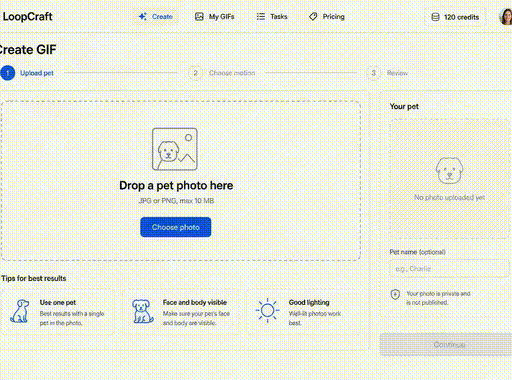Click the puppy icon for Face and body visible
The image size is (512, 380).
pos(142,311)
